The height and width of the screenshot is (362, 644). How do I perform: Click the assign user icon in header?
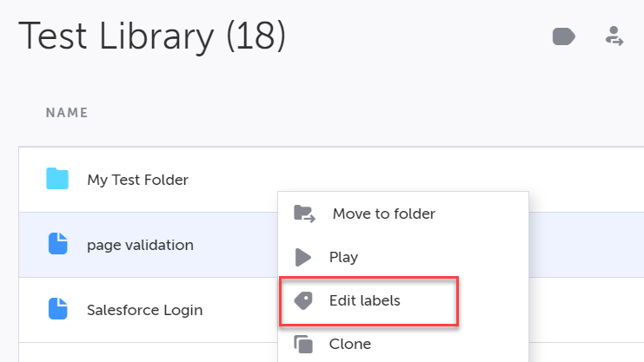click(x=614, y=36)
